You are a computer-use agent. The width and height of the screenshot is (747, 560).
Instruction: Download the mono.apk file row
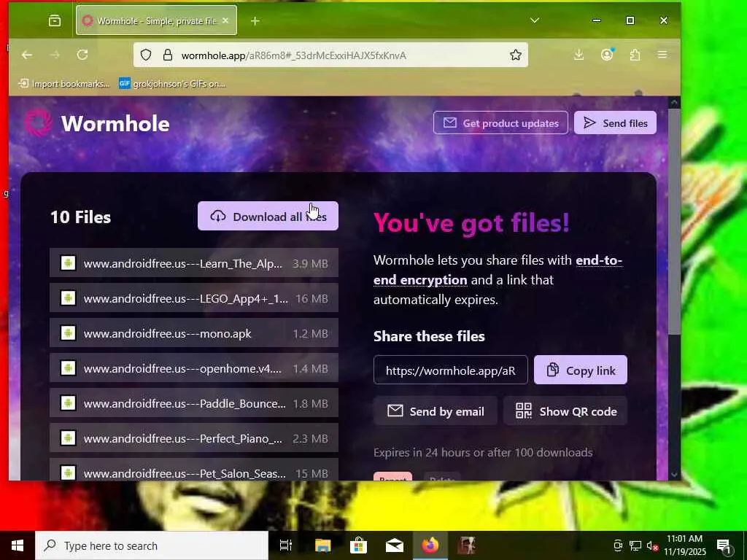[194, 333]
